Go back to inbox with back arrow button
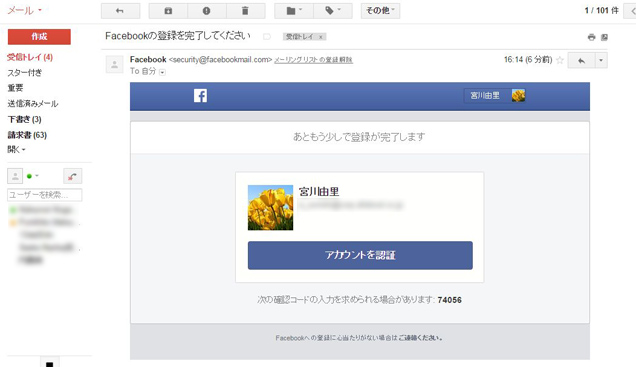The height and width of the screenshot is (367, 636). point(120,11)
